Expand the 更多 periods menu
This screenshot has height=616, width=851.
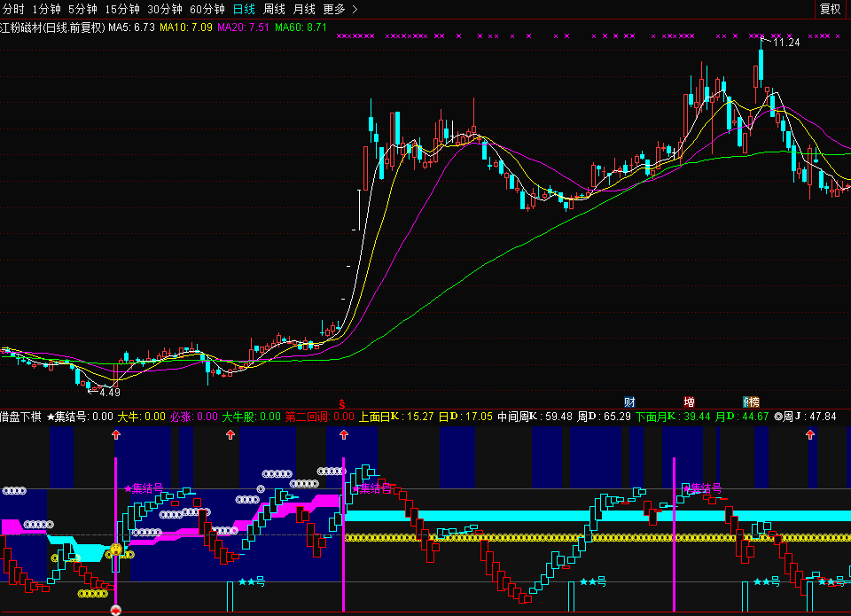tap(340, 9)
